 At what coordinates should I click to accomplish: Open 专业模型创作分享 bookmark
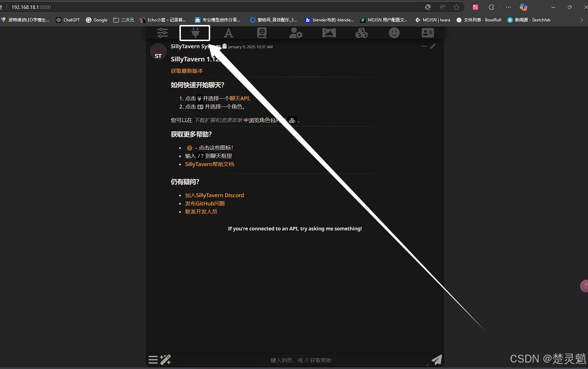point(218,20)
